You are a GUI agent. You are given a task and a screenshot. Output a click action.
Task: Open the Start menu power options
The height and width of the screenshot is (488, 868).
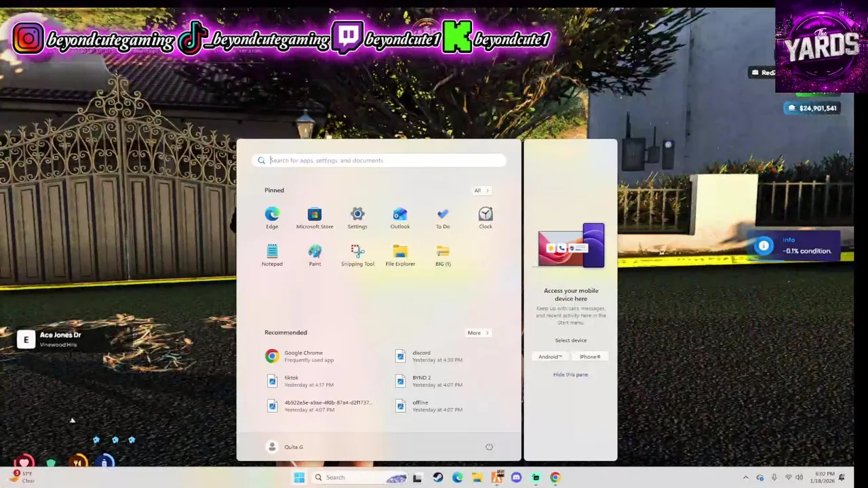pyautogui.click(x=489, y=447)
